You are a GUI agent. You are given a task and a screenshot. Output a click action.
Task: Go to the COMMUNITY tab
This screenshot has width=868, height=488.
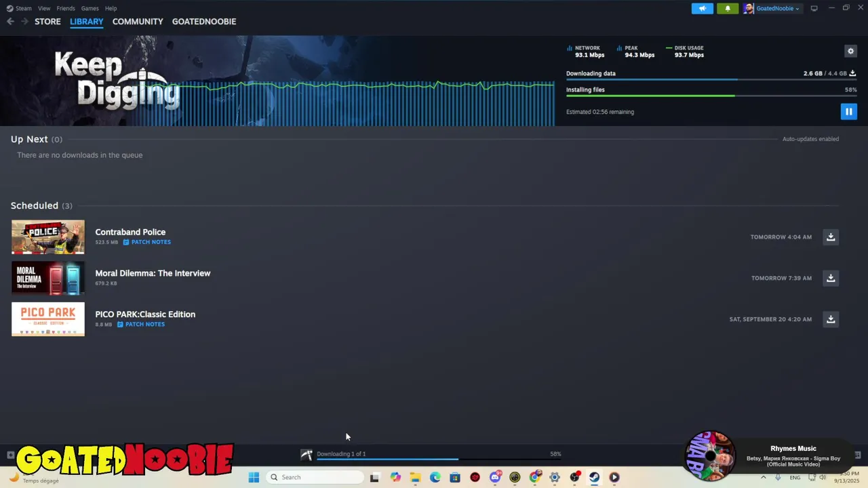(138, 22)
